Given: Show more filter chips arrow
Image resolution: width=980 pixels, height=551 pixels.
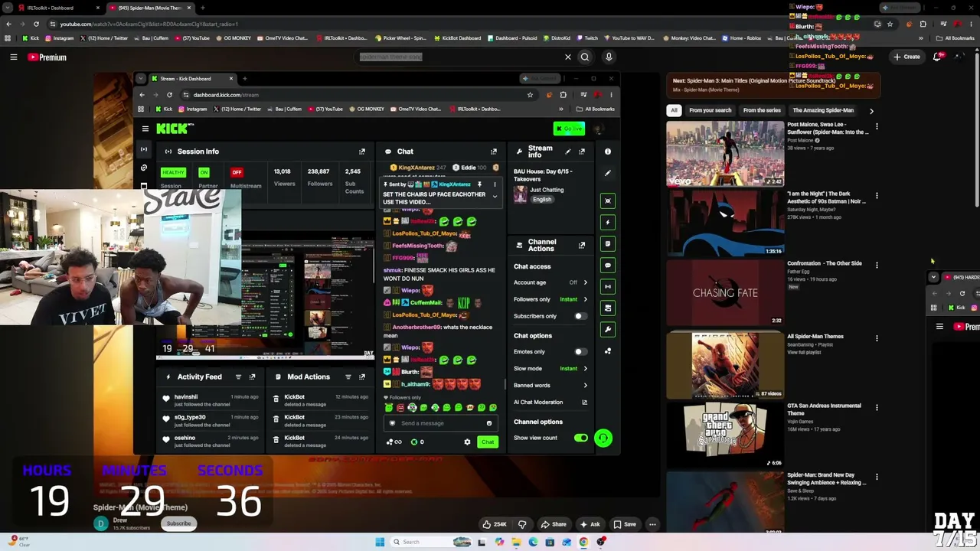Looking at the screenshot, I should (x=871, y=110).
